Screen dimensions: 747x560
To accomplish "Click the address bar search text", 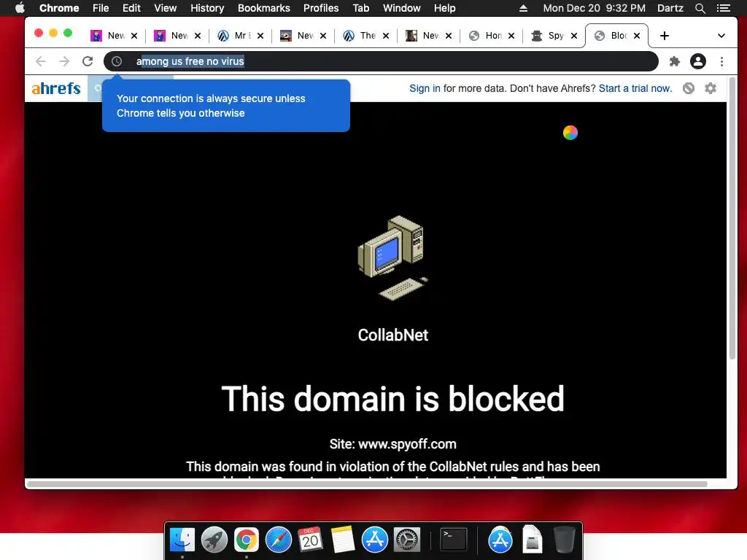I will pyautogui.click(x=190, y=61).
